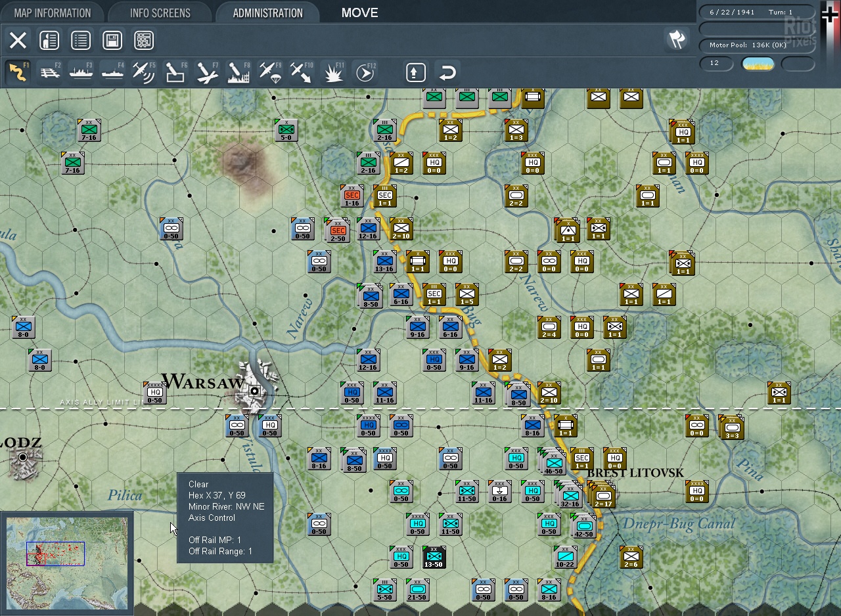The height and width of the screenshot is (616, 841).
Task: Enable F9 air transport parachute mode
Action: point(270,72)
